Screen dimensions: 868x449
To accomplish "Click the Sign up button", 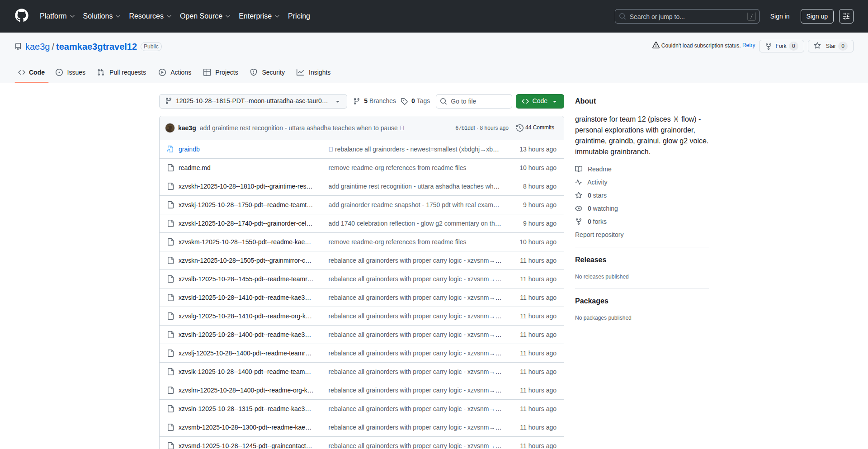I will pos(816,16).
